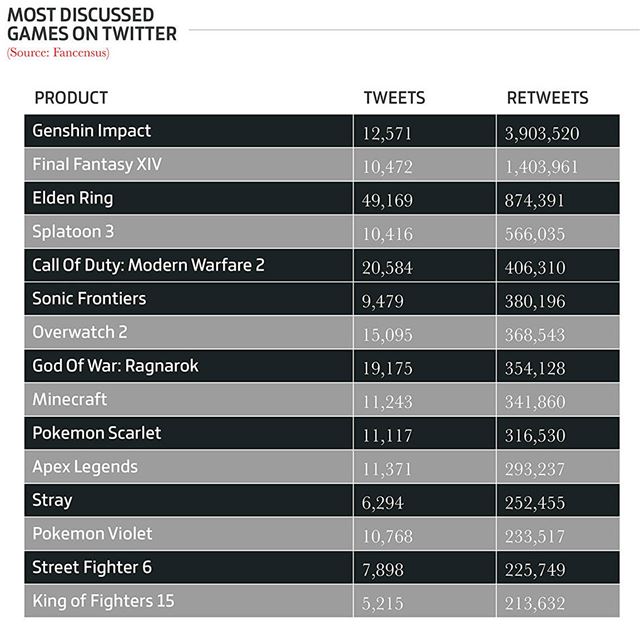Click the RETWEETS column header

tap(547, 98)
